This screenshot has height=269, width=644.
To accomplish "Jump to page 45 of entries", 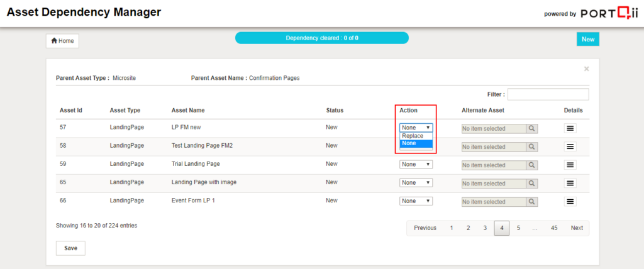I will 553,228.
